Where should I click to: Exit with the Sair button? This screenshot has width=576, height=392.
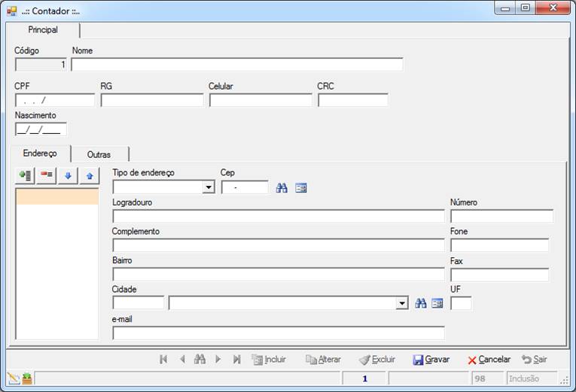pos(534,360)
